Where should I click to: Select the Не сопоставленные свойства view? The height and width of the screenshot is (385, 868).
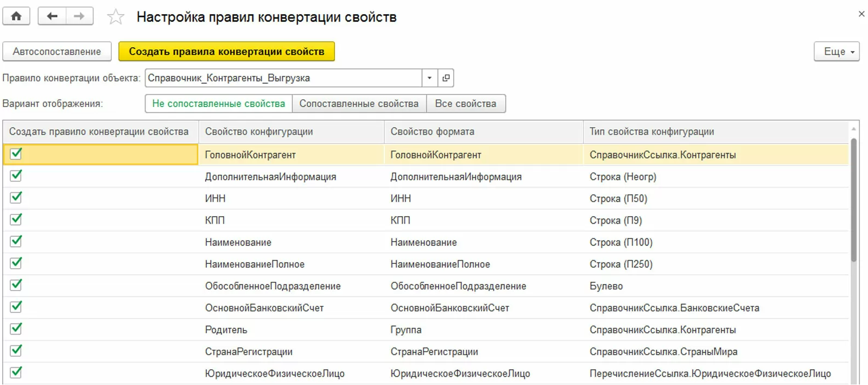click(x=218, y=104)
